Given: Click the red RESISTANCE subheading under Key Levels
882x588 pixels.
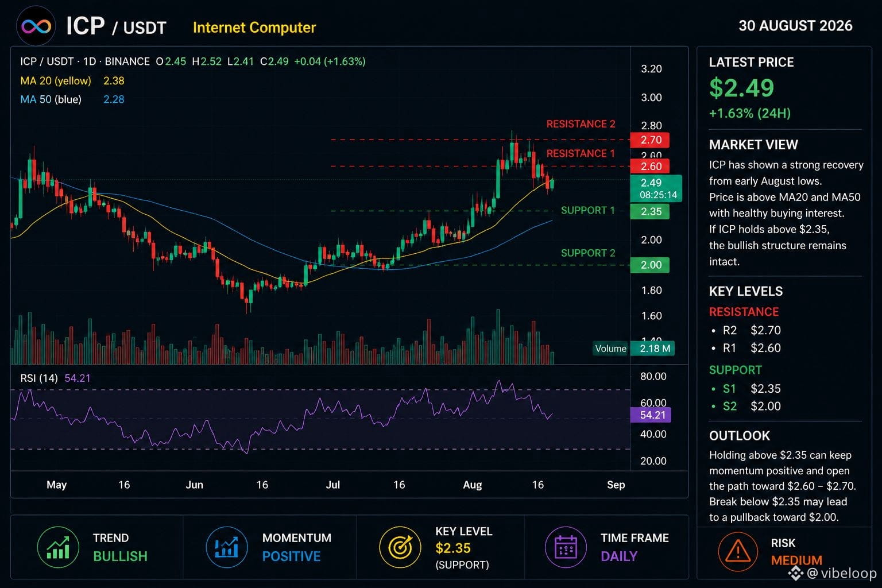Looking at the screenshot, I should pos(744,312).
